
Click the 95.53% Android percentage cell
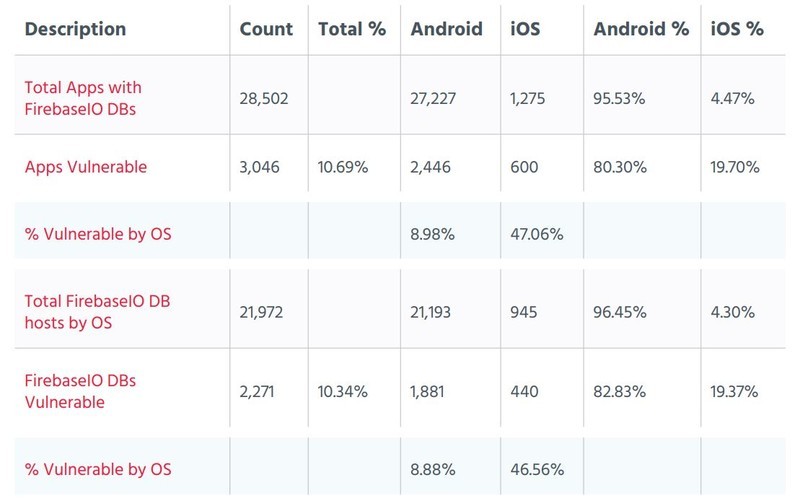[619, 98]
